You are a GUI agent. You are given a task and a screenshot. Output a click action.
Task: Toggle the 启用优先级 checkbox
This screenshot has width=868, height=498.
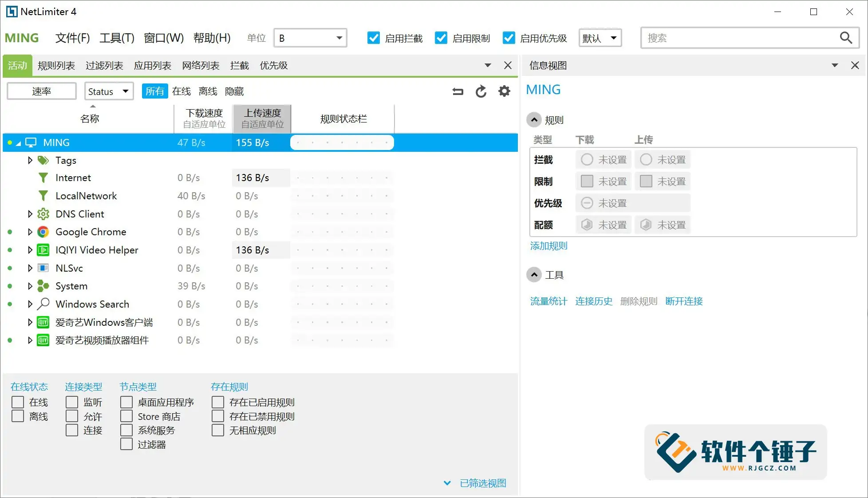click(509, 38)
